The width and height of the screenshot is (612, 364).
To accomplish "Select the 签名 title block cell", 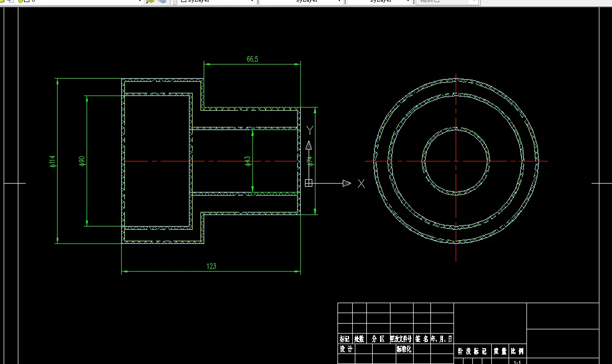I will (x=421, y=339).
